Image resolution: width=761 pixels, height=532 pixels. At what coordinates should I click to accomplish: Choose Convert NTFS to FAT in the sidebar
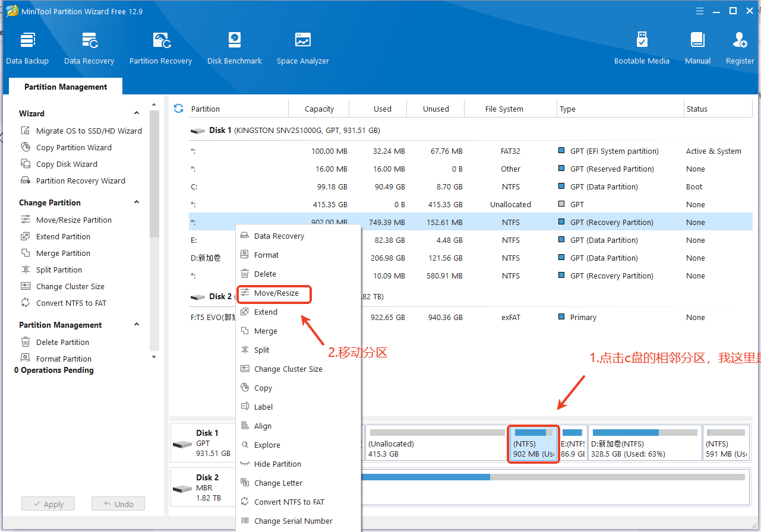pyautogui.click(x=64, y=303)
